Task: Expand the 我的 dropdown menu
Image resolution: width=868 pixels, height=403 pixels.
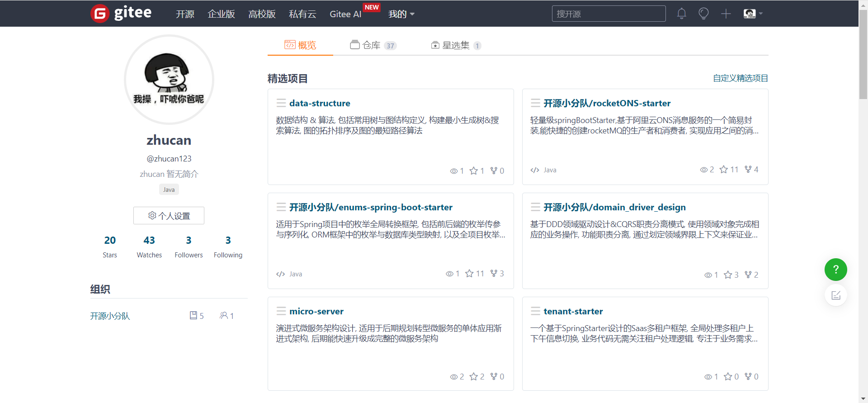Action: coord(401,14)
